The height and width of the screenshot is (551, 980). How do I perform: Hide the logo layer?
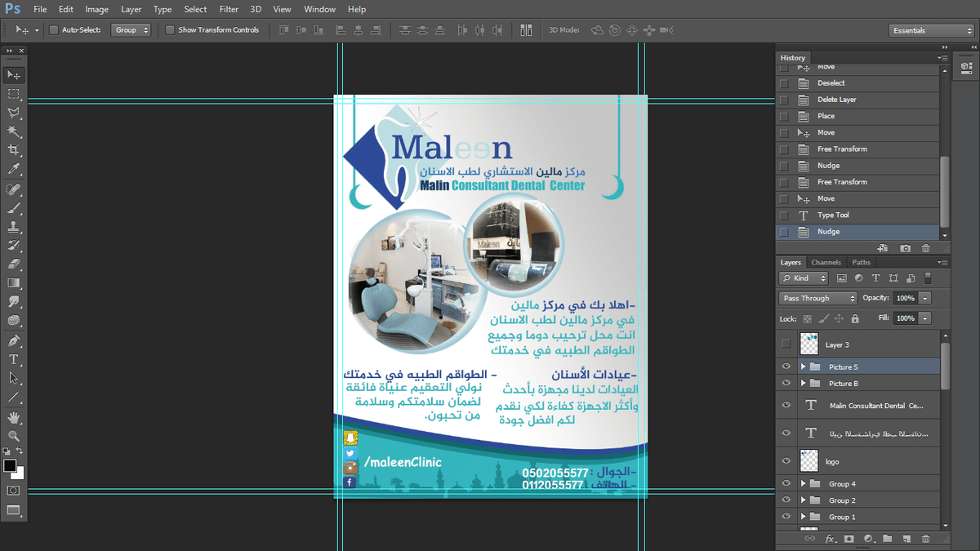(786, 461)
